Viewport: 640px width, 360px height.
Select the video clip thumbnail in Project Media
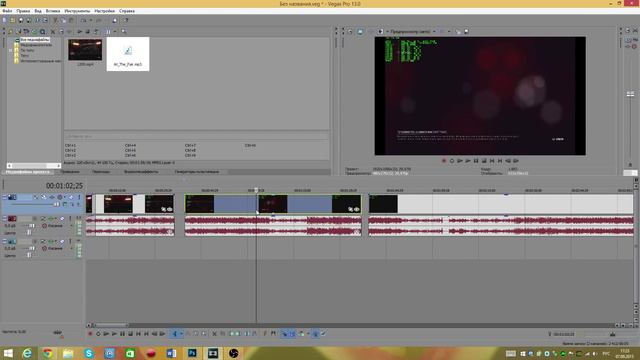tap(85, 50)
